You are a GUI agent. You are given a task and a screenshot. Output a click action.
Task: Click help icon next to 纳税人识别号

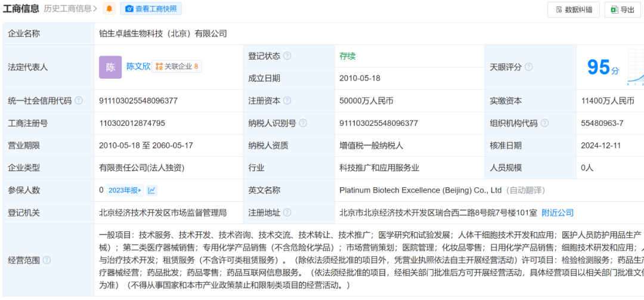303,123
